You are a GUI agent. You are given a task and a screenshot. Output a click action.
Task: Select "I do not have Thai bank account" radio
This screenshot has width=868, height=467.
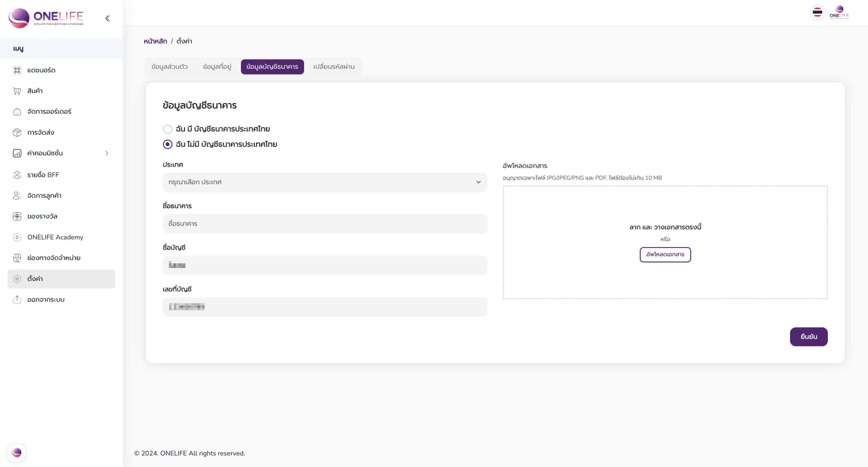[x=167, y=144]
